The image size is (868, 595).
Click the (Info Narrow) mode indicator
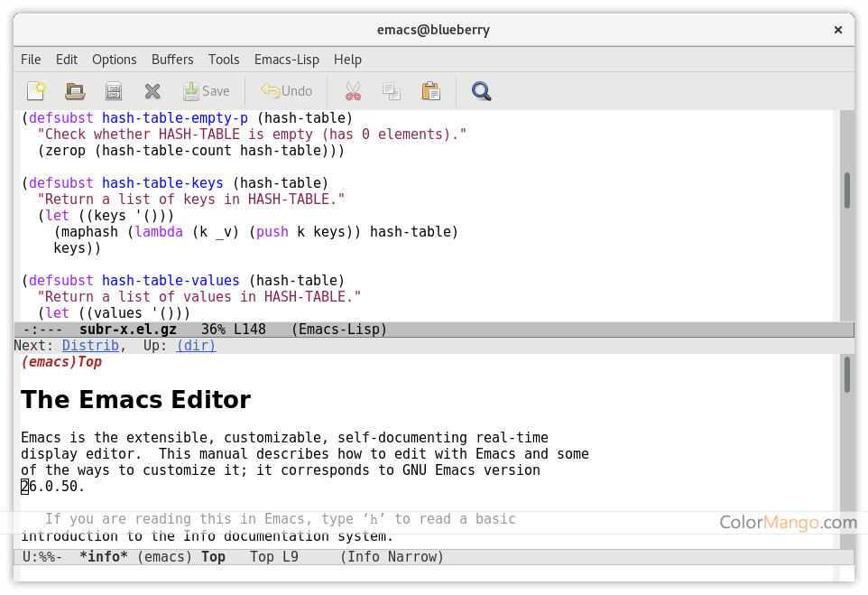pyautogui.click(x=392, y=557)
